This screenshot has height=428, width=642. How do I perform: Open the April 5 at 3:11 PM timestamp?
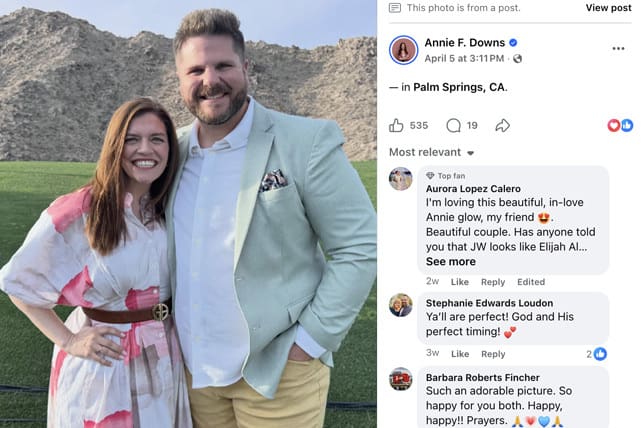[464, 59]
